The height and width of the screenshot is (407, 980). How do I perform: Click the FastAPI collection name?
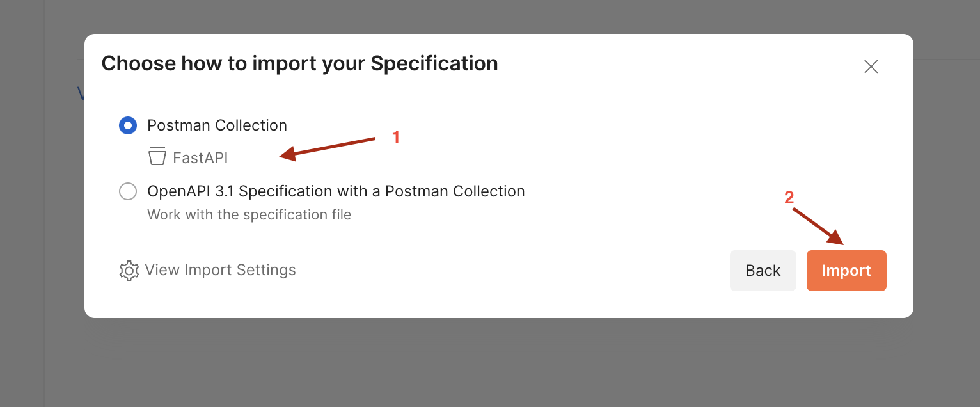pos(199,157)
